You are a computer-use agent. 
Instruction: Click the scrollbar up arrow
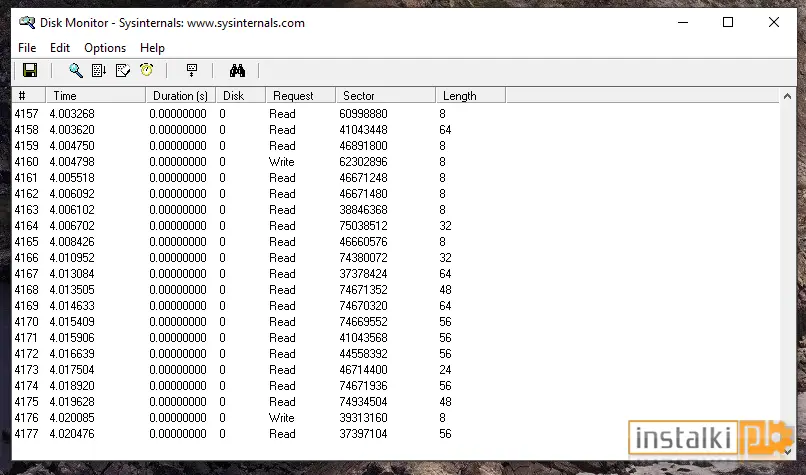(x=787, y=96)
